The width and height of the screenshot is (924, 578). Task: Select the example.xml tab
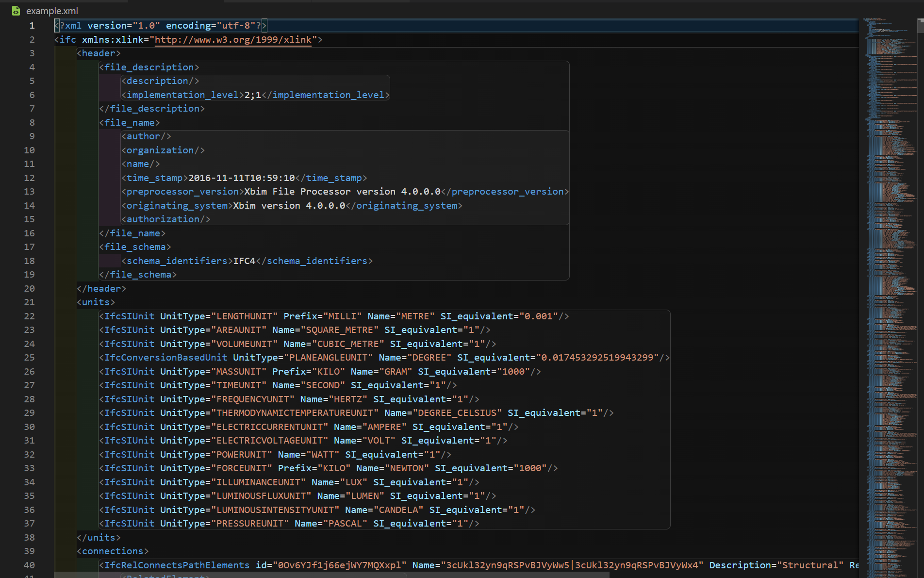point(51,11)
